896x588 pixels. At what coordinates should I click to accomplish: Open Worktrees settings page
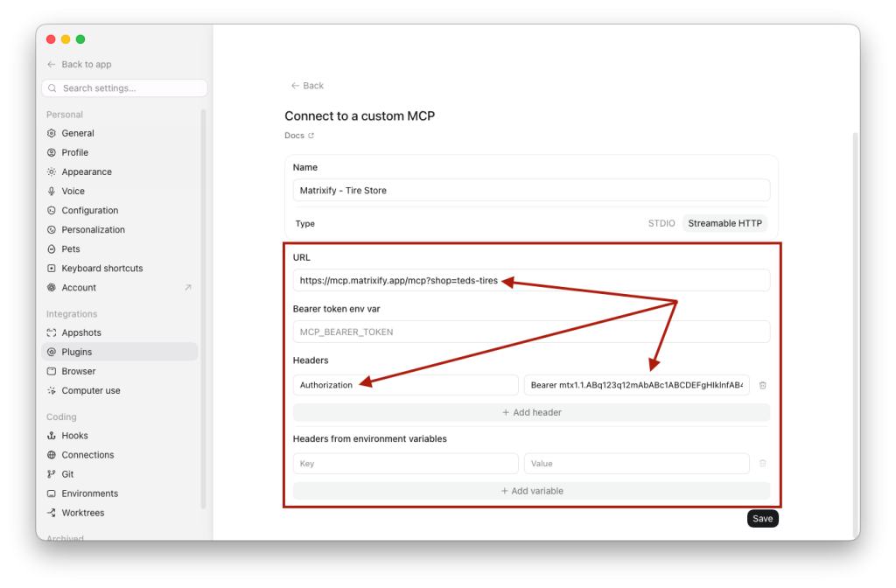point(120,513)
